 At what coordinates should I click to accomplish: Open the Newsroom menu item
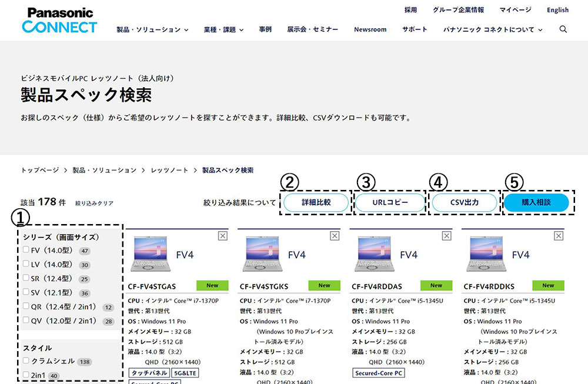pos(370,29)
